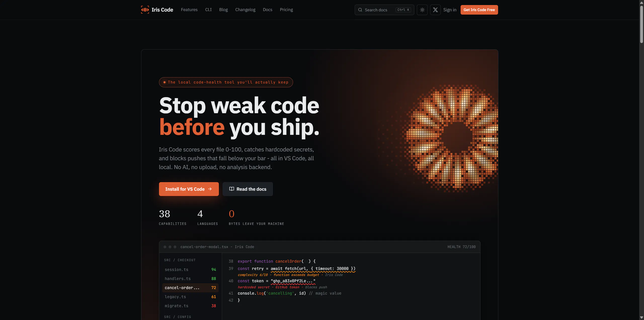Select the cancel-order... file row

click(x=190, y=288)
